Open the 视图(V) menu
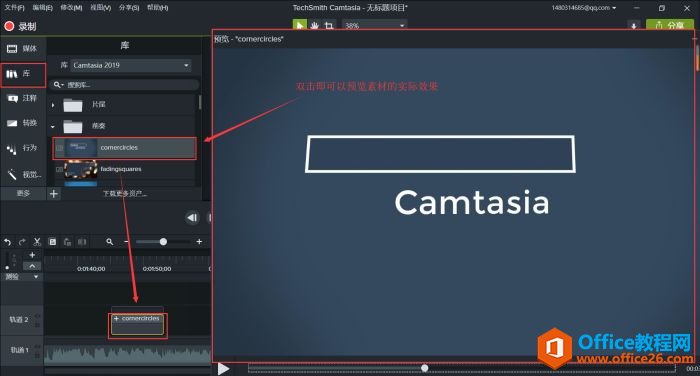700x376 pixels. (x=100, y=8)
